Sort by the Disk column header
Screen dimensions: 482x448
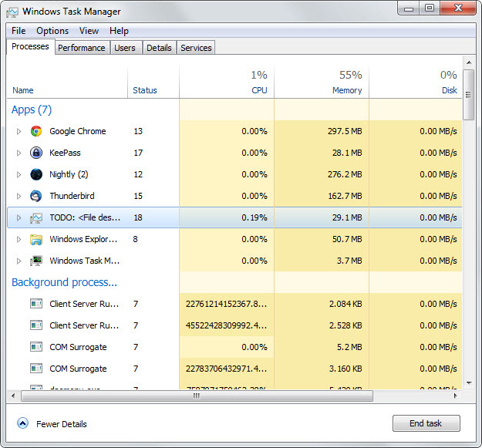[450, 90]
